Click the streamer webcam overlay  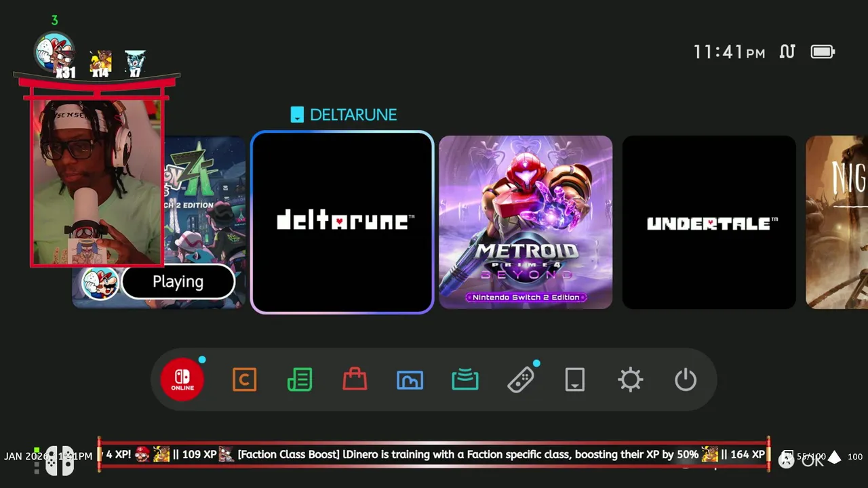[96, 182]
